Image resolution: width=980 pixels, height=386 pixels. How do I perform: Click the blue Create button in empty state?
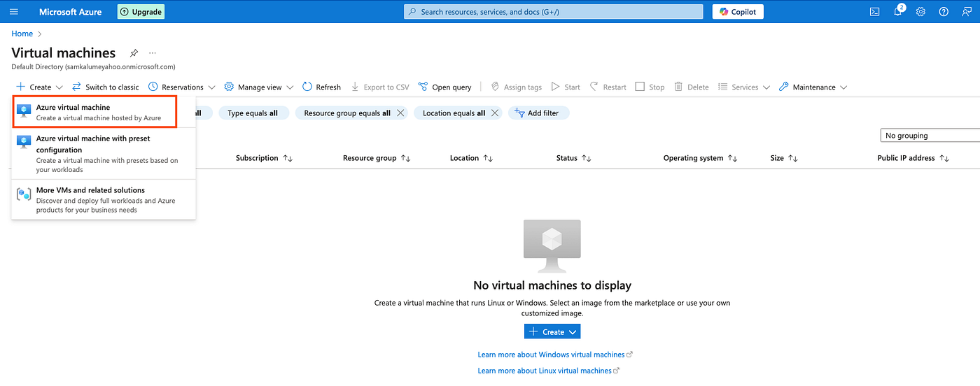click(x=552, y=331)
